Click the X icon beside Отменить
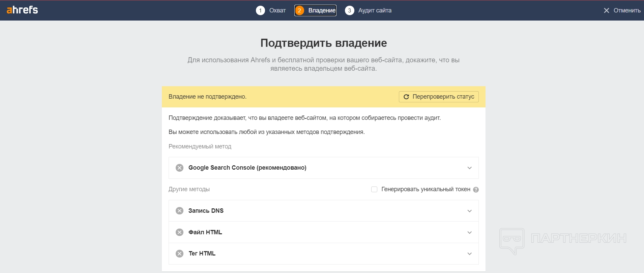 606,10
